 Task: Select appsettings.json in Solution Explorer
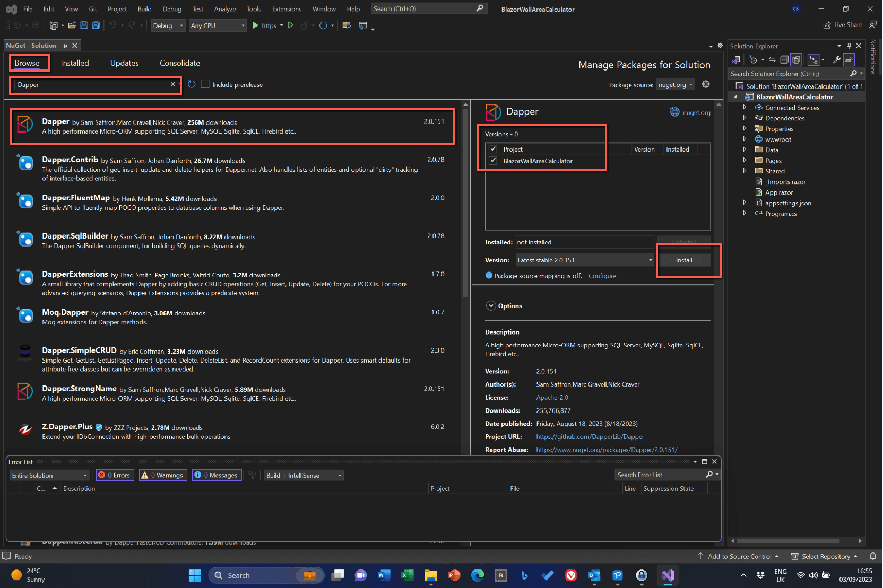(x=788, y=203)
